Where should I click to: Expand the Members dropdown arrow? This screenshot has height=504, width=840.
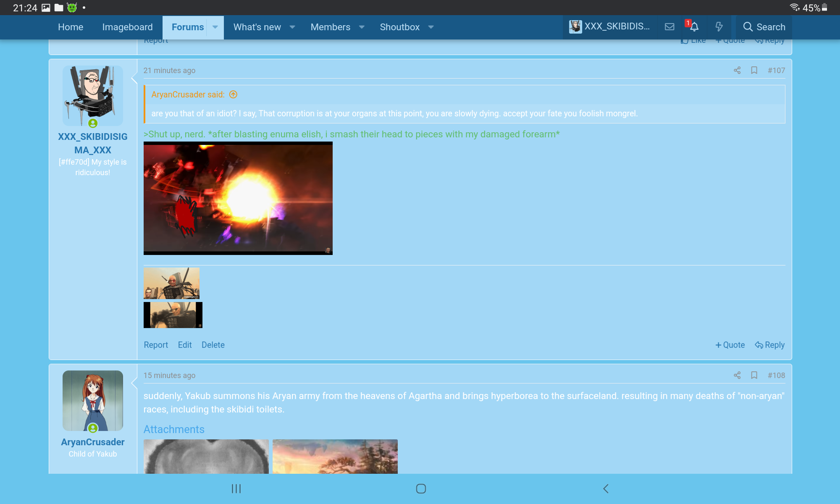[362, 27]
